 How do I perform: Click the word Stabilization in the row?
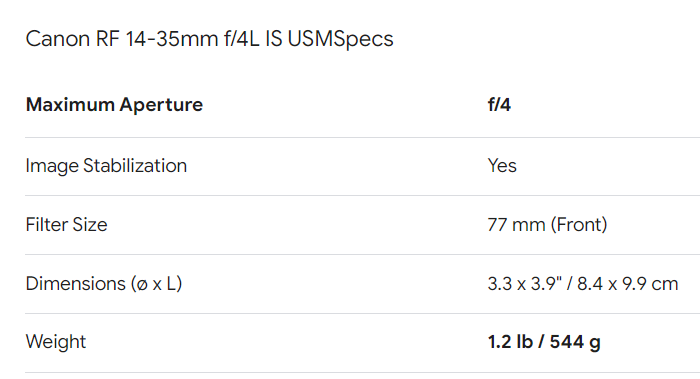(135, 166)
